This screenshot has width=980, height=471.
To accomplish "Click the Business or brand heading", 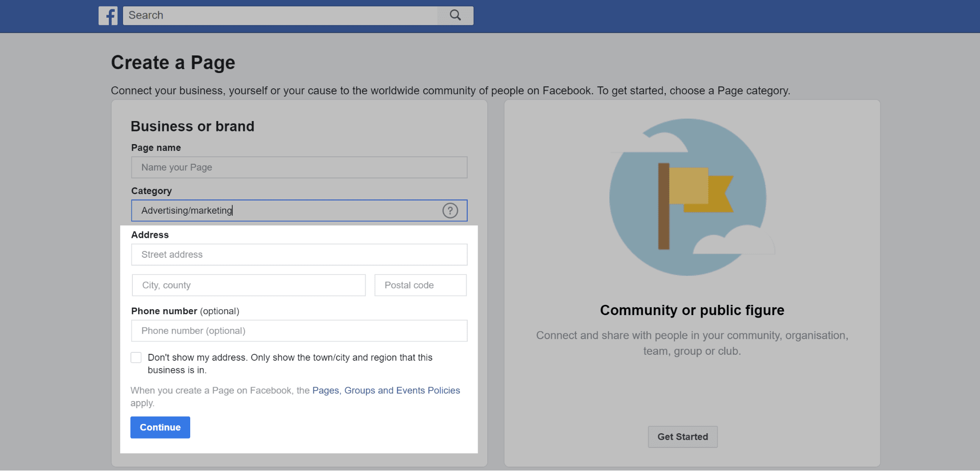I will click(193, 126).
